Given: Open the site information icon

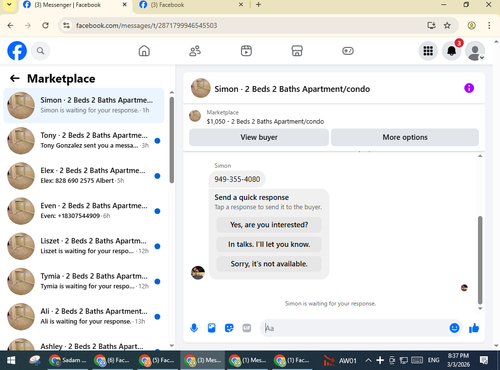Looking at the screenshot, I should coord(66,25).
